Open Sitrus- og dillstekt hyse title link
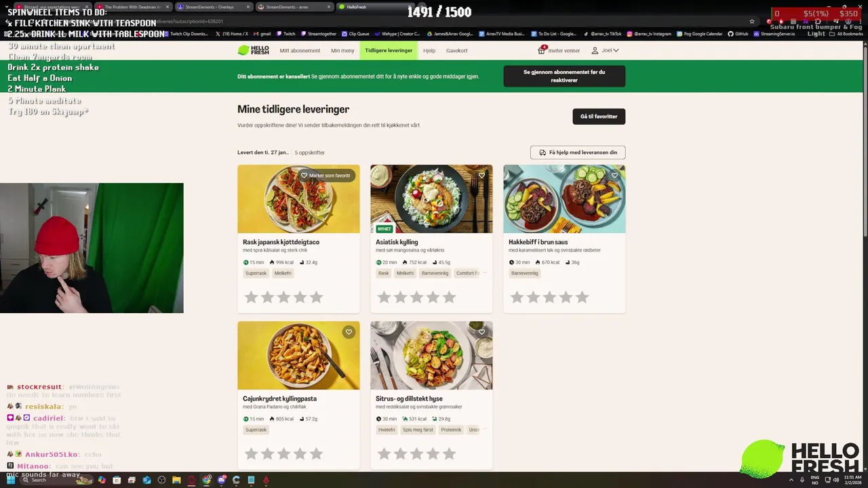The height and width of the screenshot is (488, 868). (409, 399)
